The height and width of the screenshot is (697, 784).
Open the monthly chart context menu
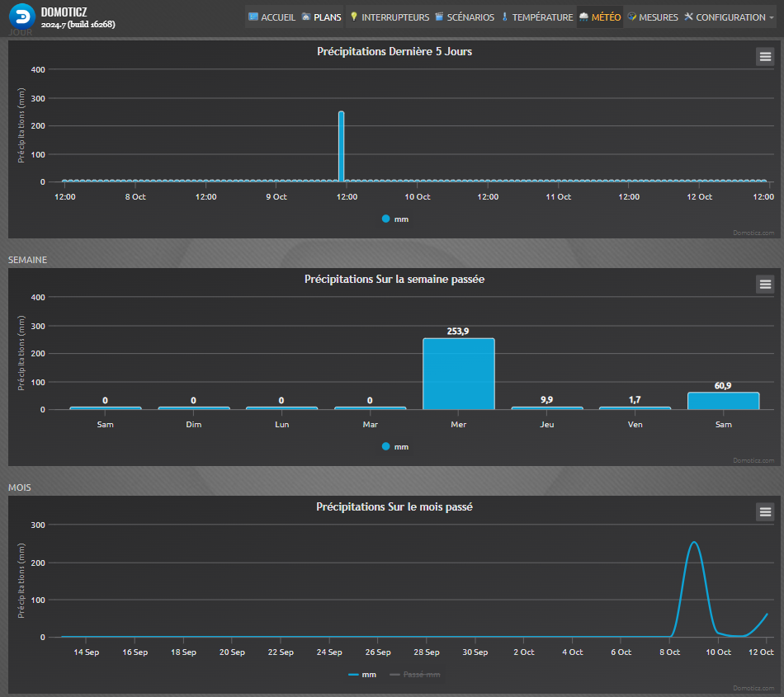pyautogui.click(x=765, y=512)
